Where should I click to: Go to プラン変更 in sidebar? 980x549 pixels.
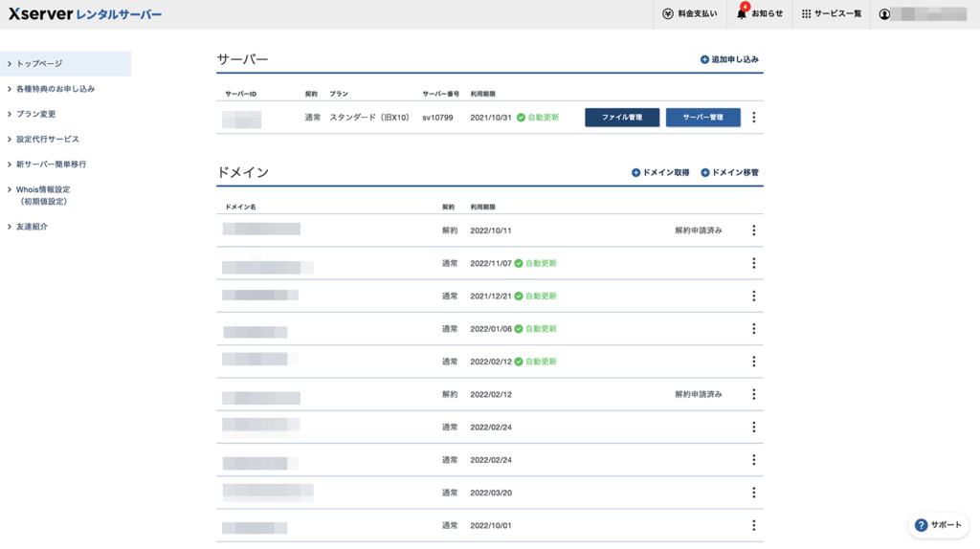tap(36, 114)
